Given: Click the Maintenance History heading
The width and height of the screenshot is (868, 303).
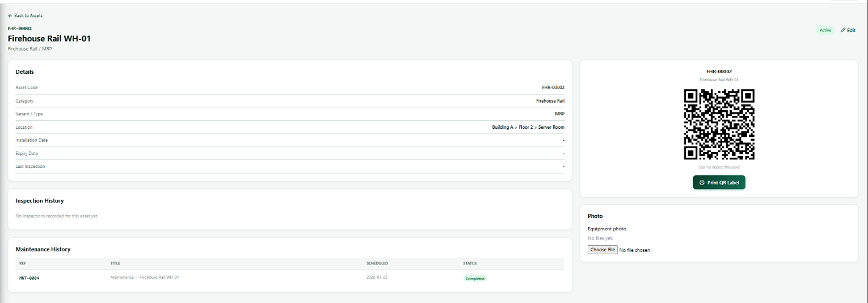Looking at the screenshot, I should 43,250.
